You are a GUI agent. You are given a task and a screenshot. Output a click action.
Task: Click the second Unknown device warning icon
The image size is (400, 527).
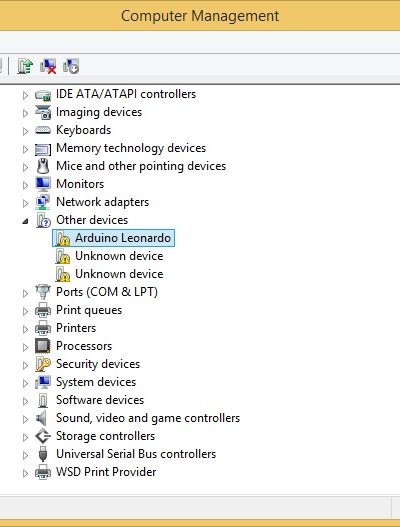63,274
